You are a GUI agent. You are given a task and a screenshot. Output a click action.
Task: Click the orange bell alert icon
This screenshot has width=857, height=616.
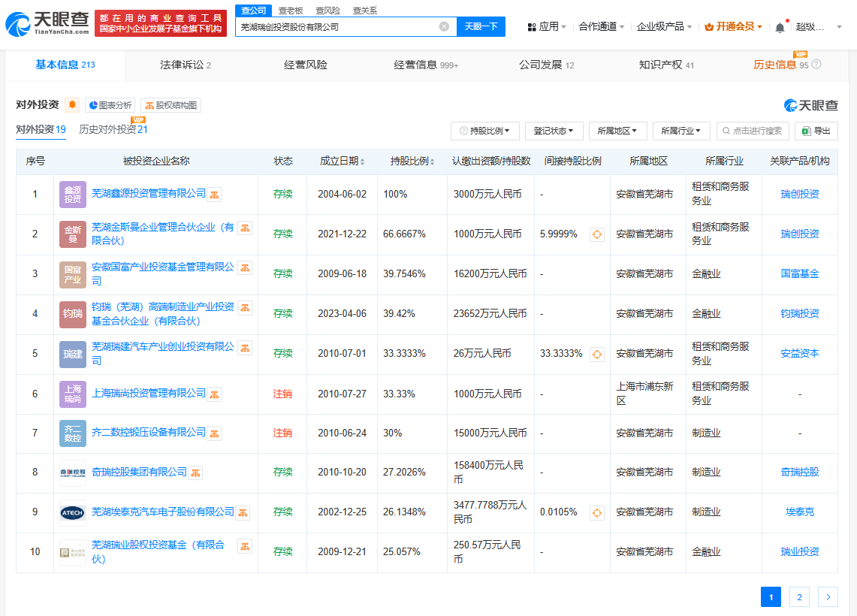[72, 105]
